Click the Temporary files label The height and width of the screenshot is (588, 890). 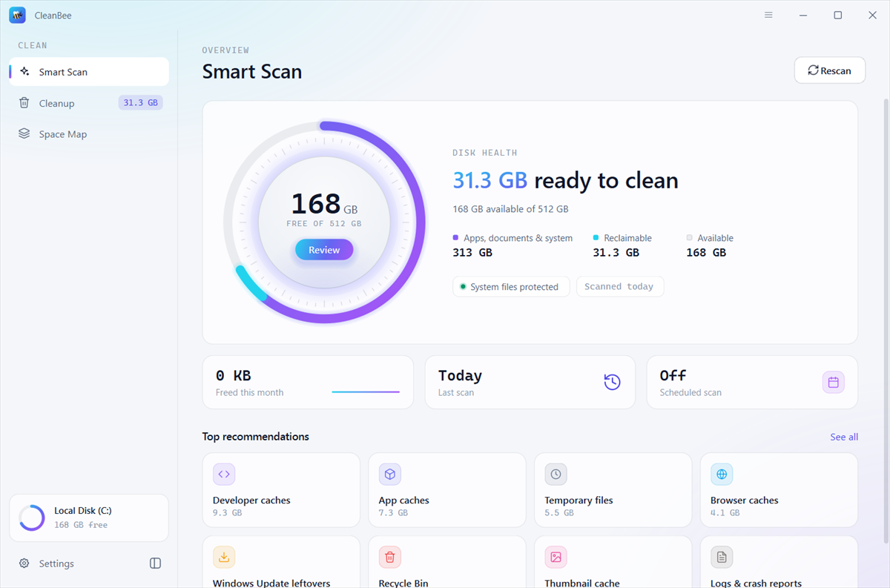(578, 501)
